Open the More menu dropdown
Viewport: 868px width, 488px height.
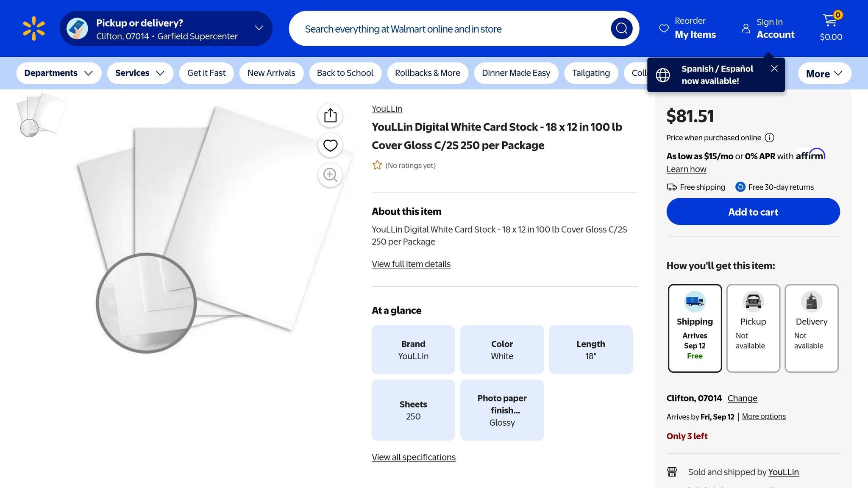pyautogui.click(x=824, y=74)
